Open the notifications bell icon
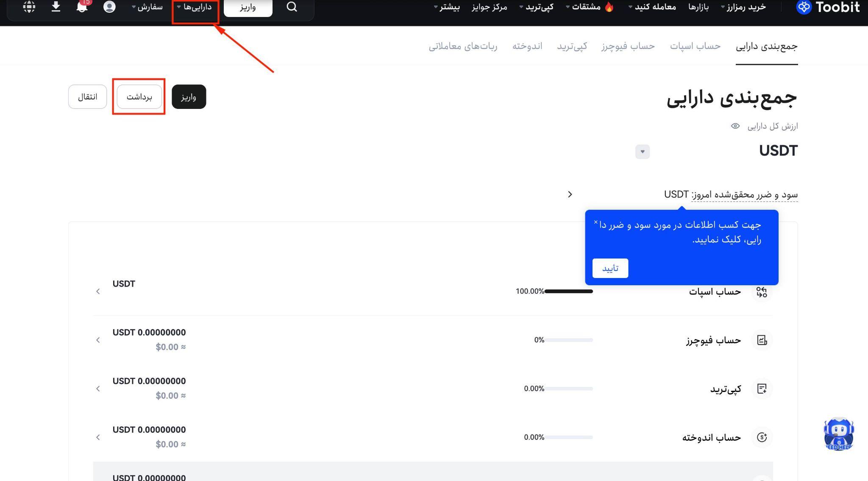868x481 pixels. click(82, 7)
